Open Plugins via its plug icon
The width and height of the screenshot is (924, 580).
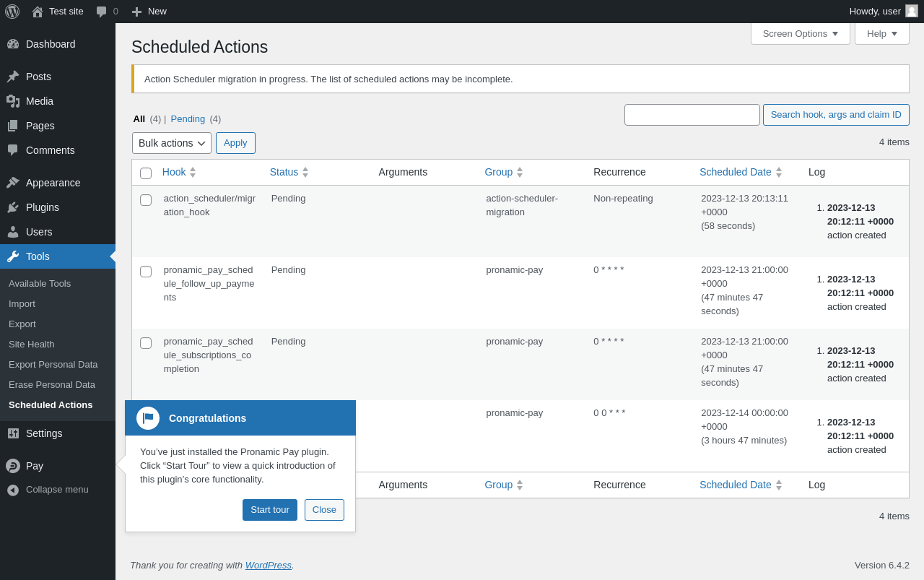(13, 207)
